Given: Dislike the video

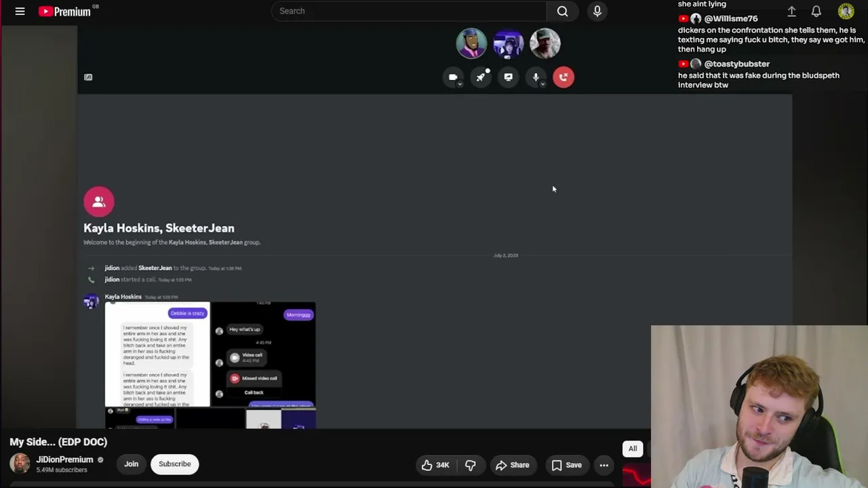Looking at the screenshot, I should click(470, 465).
